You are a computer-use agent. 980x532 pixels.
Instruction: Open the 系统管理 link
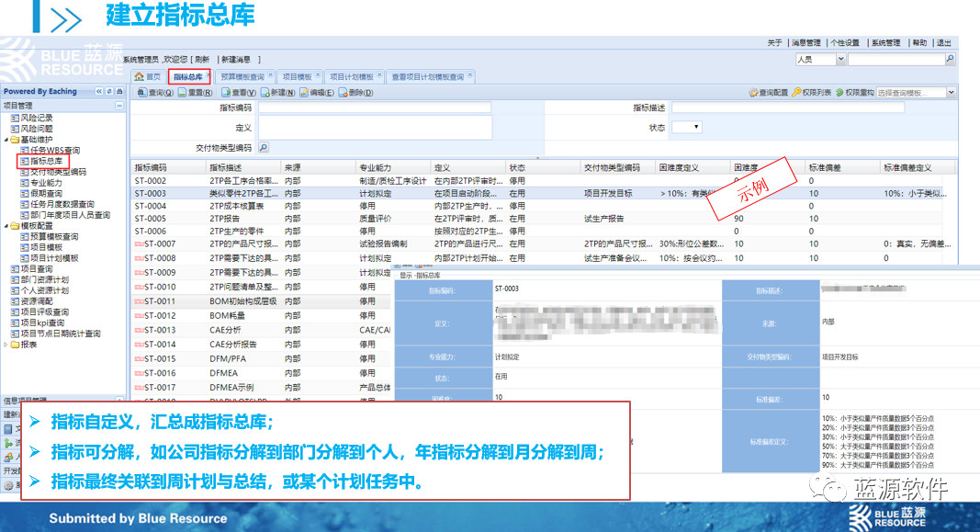(885, 43)
